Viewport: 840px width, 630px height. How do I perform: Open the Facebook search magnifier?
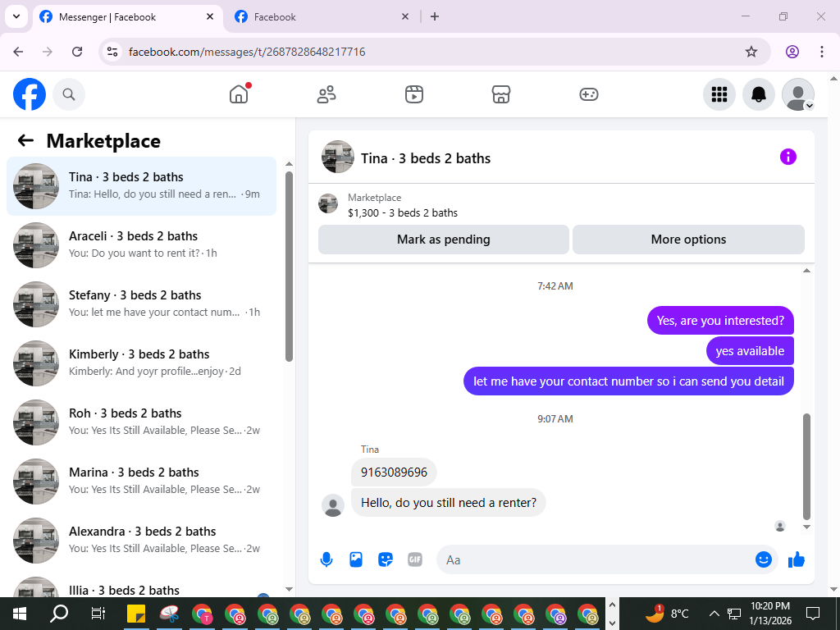tap(69, 94)
